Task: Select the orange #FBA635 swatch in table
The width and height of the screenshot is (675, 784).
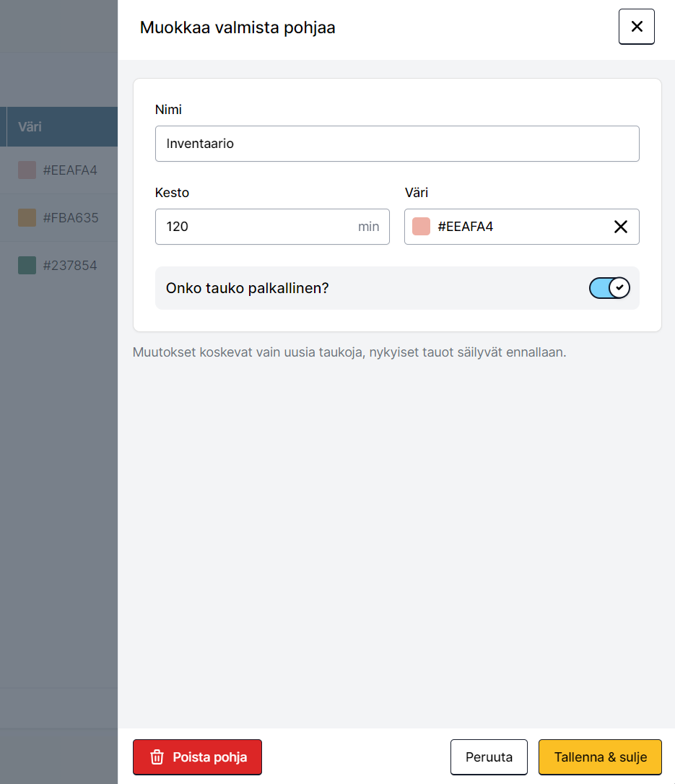Action: pos(27,217)
